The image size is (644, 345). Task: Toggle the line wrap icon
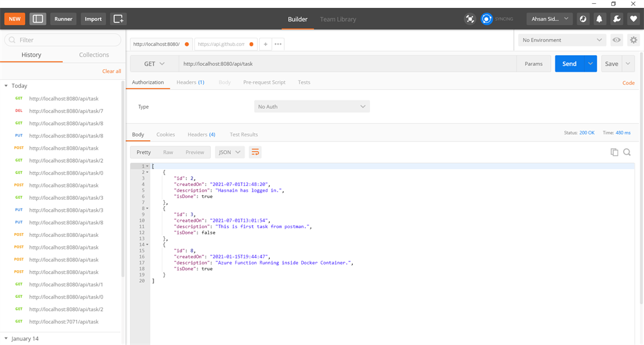(x=255, y=152)
